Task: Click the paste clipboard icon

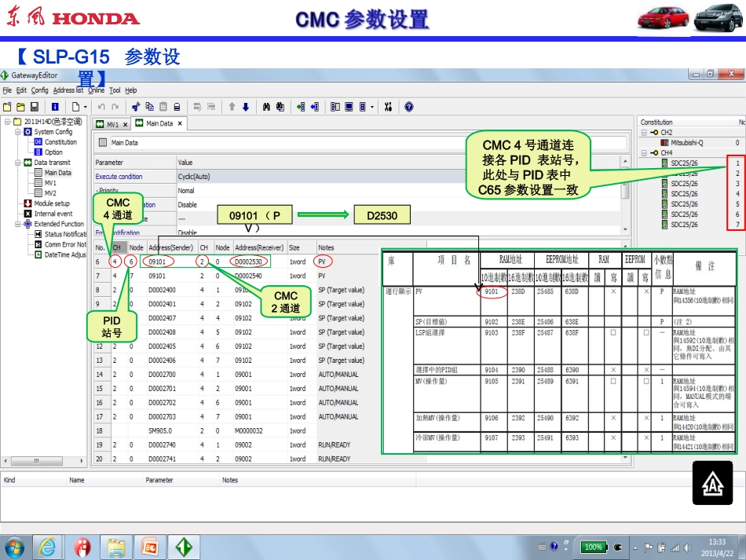Action: click(163, 107)
